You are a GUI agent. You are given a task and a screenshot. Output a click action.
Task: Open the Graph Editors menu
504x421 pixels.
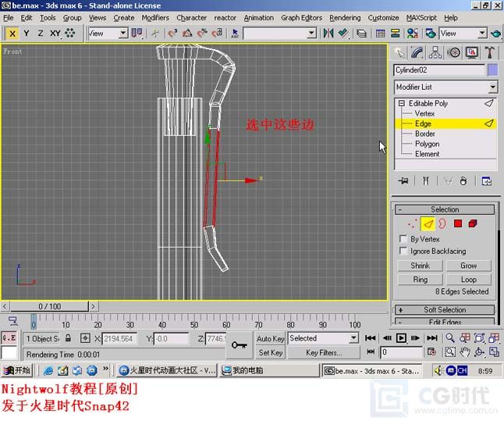pos(301,18)
